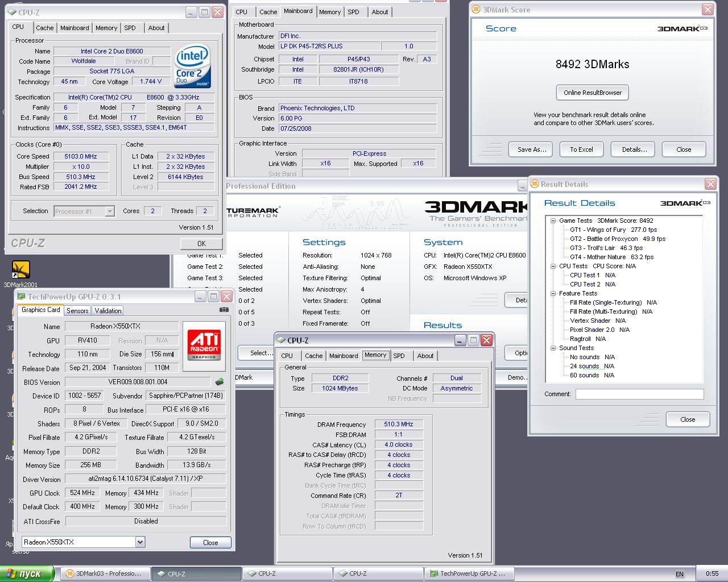The image size is (728, 582).
Task: Click the save BIOS icon in GPU-Z
Action: [x=220, y=382]
